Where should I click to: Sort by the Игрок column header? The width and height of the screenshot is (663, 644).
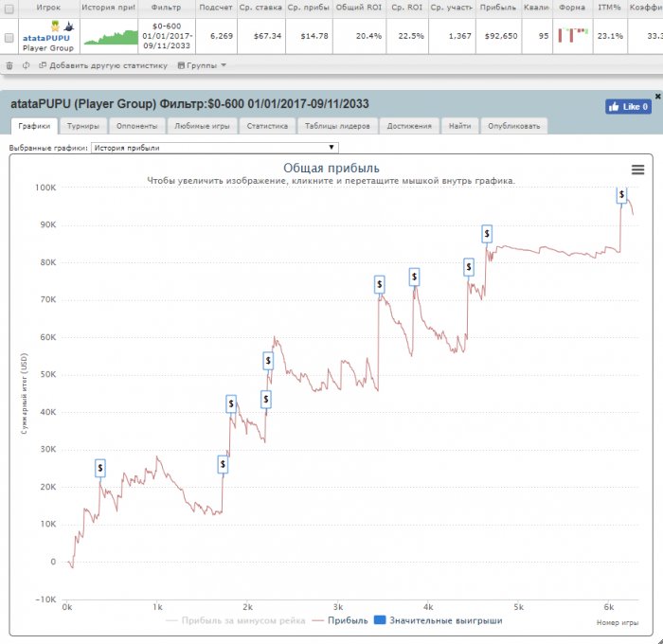click(x=48, y=8)
